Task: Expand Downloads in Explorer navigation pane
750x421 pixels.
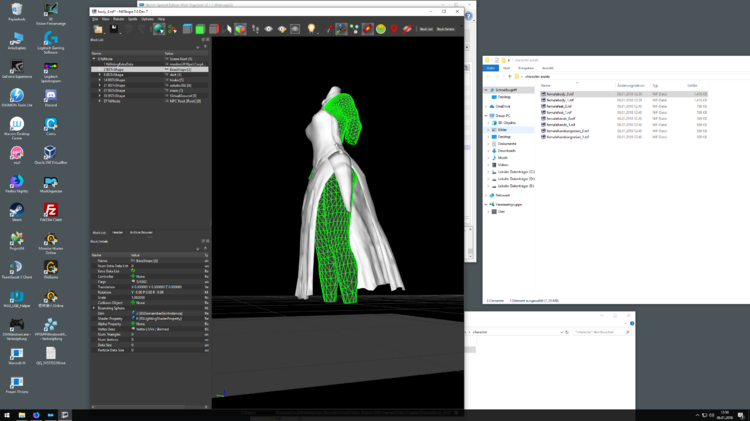Action: pyautogui.click(x=488, y=151)
